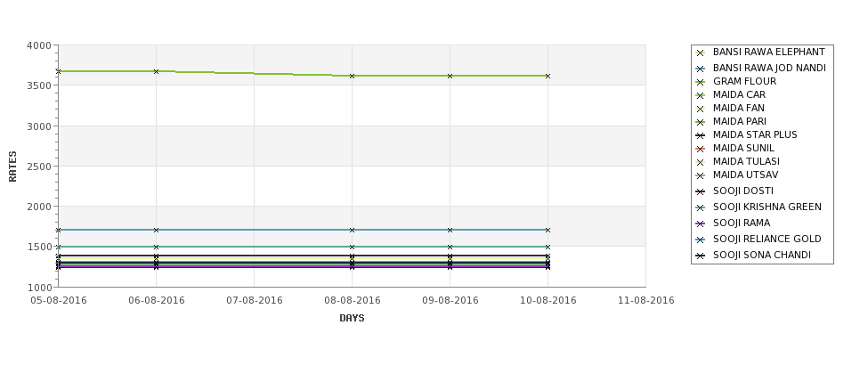868x382 pixels.
Task: Click the MAIDA UTSAV legend entry
Action: click(745, 175)
